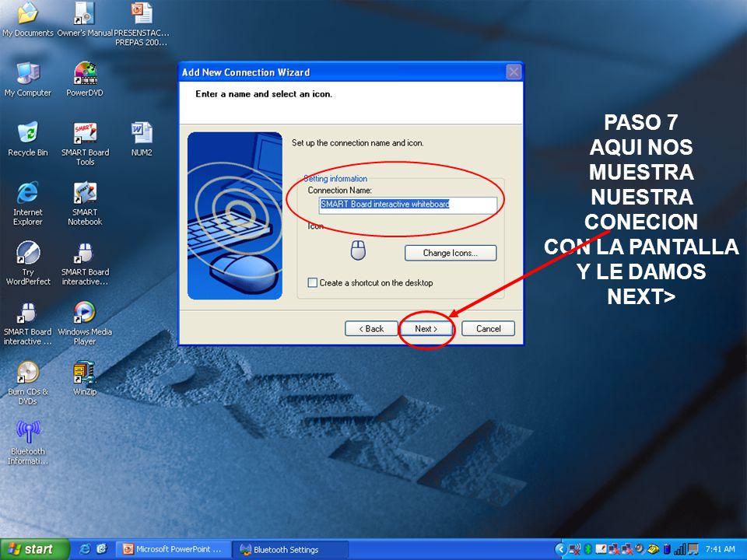Image resolution: width=747 pixels, height=560 pixels.
Task: Switch to Microsoft PowerPoint taskbar button
Action: click(173, 549)
